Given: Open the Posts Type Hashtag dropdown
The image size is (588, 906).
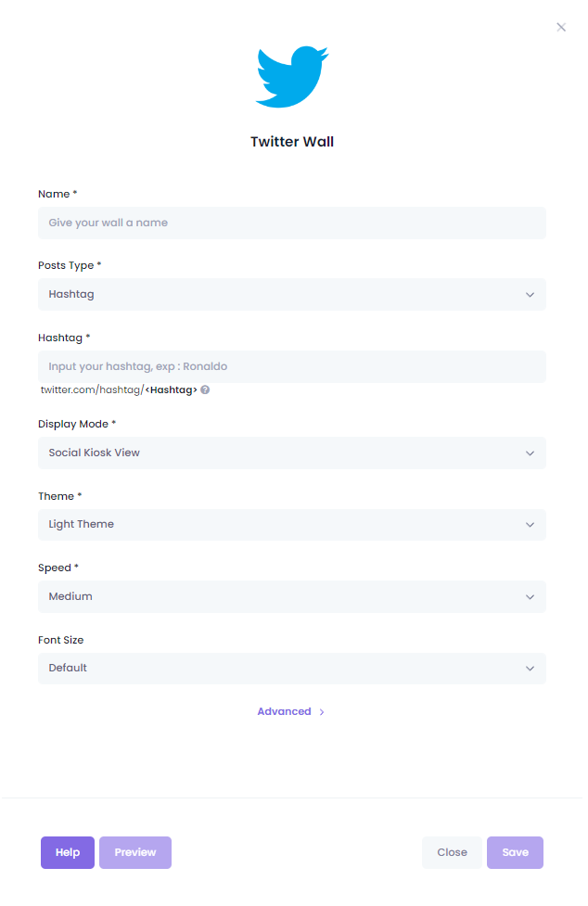Looking at the screenshot, I should click(x=292, y=295).
